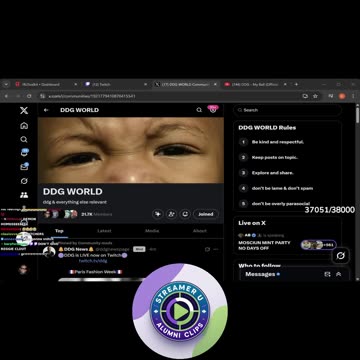Open the MOSCKIN MINT PARTY live space

264,245
